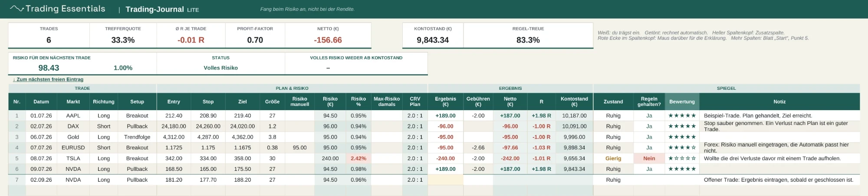Click the EURUSD market cell
868x196 pixels.
(73, 147)
